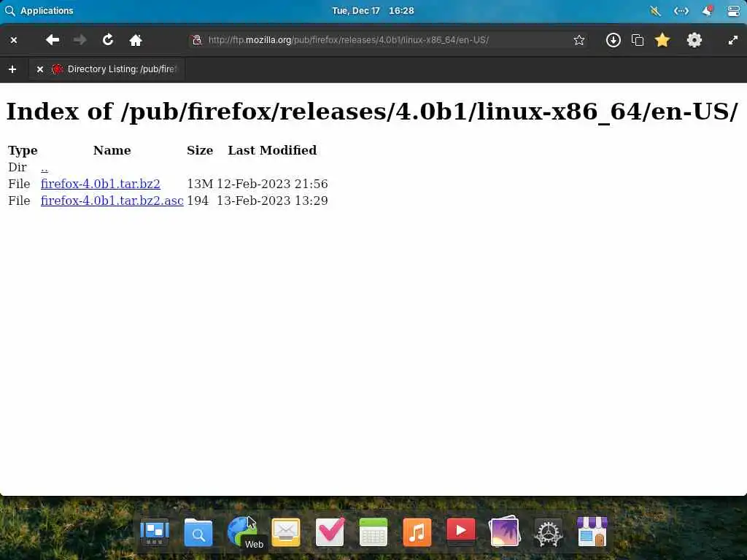Open the network indicator
The width and height of the screenshot is (747, 560).
coord(681,10)
